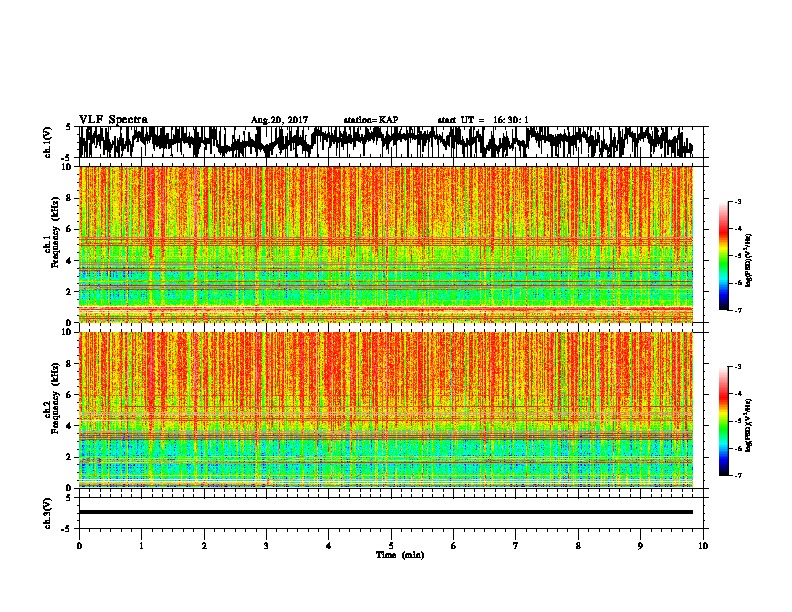The image size is (792, 612).
Task: Click the ch.1 color bar log(PSD) label
Action: pos(749,260)
